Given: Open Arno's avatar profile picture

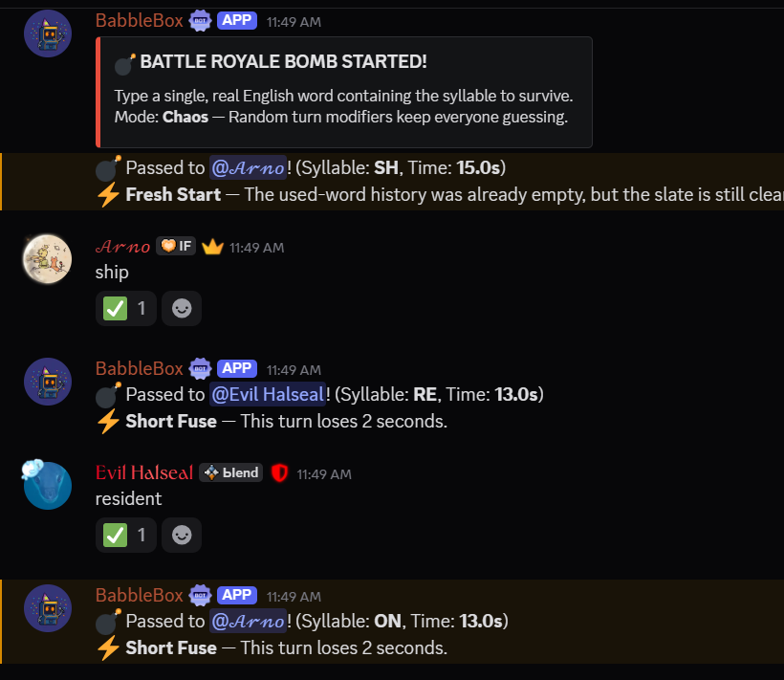Looking at the screenshot, I should click(x=47, y=259).
